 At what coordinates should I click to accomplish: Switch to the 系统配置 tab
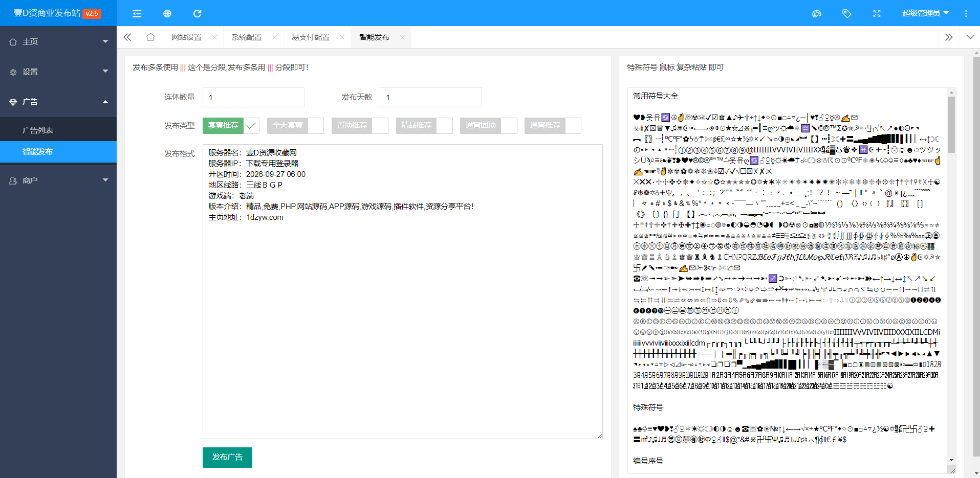[x=247, y=37]
